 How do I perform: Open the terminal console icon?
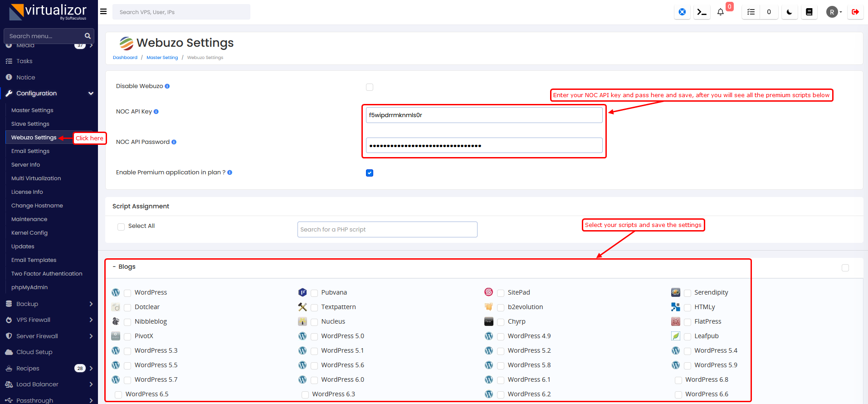tap(702, 12)
